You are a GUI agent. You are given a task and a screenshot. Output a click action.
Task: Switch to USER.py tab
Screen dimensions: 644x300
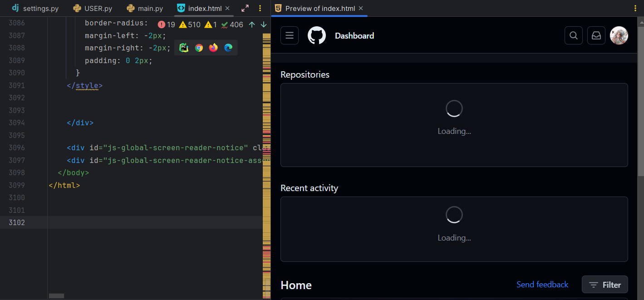[93, 8]
